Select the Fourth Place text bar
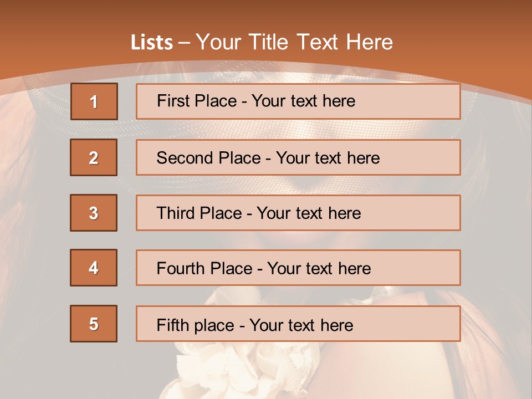Screen dimensions: 532x399 coord(298,268)
